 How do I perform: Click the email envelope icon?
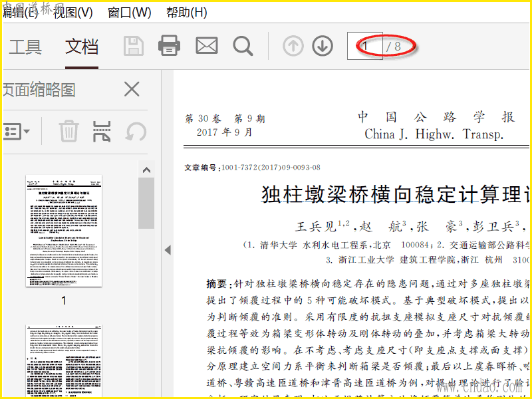207,46
